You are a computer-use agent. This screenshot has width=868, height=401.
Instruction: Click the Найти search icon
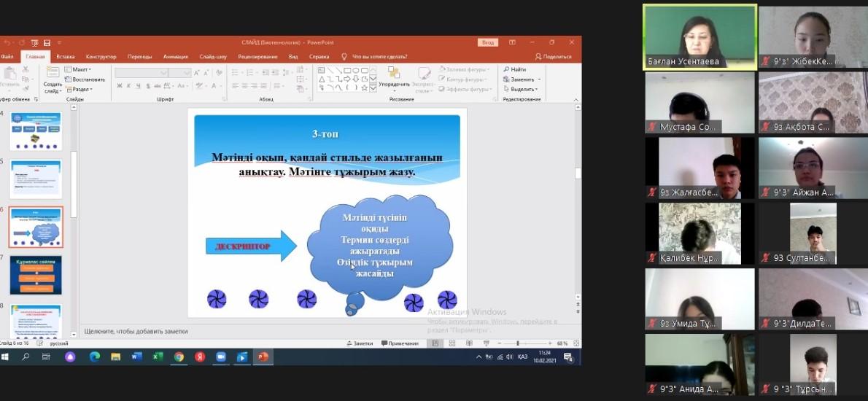click(514, 69)
